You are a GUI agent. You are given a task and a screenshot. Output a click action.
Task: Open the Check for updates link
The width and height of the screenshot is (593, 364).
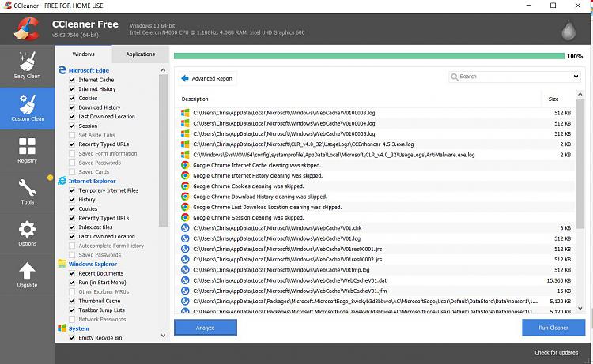tap(556, 352)
